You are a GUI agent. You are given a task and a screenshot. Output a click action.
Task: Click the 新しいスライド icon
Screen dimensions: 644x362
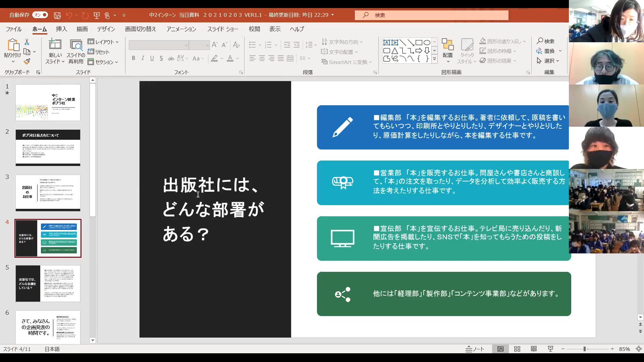point(55,44)
